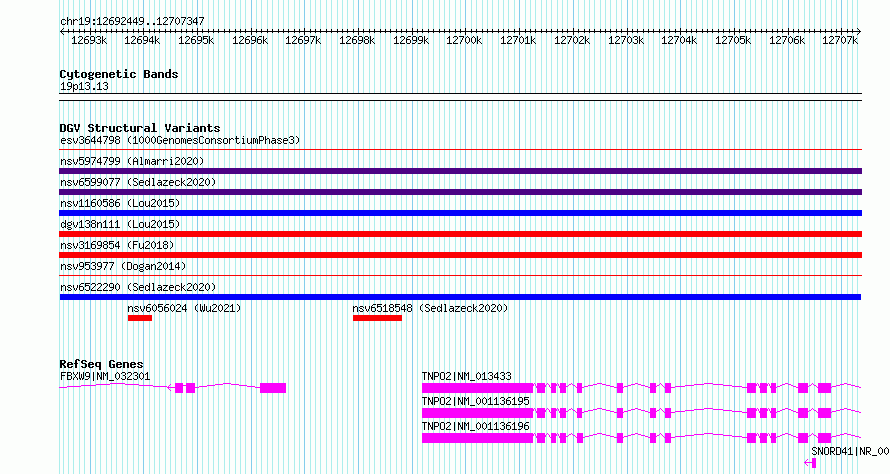Select the TNPO2 NM_001136196 large exon block
The image size is (890, 474).
(477, 438)
